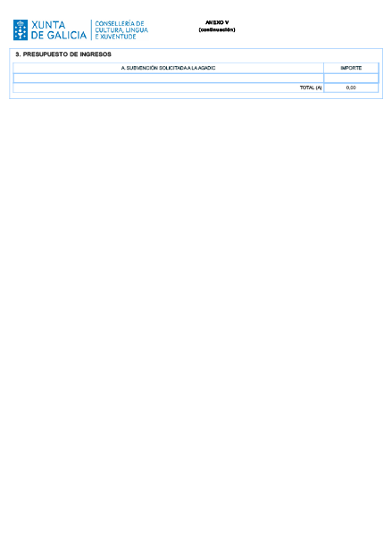Screen dimensions: 392x549
Task: Click the '(continuación)' subtitle
Action: [x=217, y=29]
